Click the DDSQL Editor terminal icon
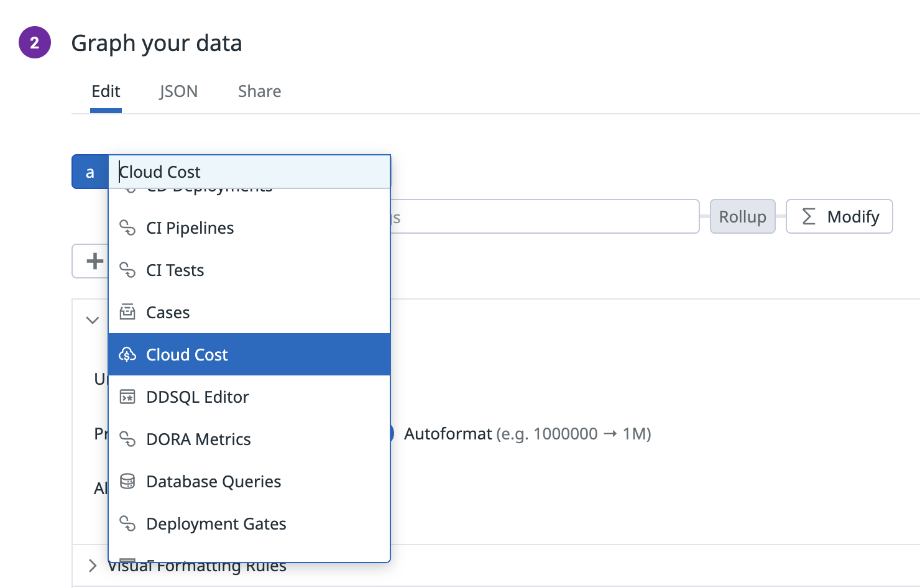Screen dimensions: 920x588 [127, 397]
